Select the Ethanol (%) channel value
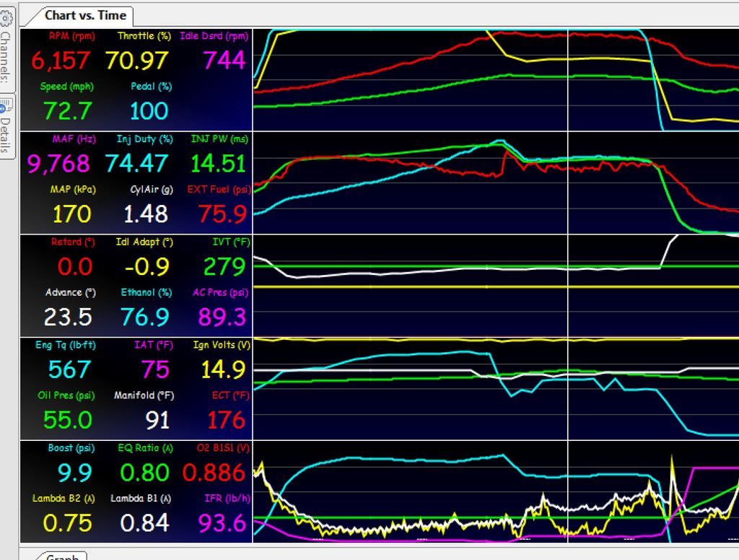 point(145,316)
